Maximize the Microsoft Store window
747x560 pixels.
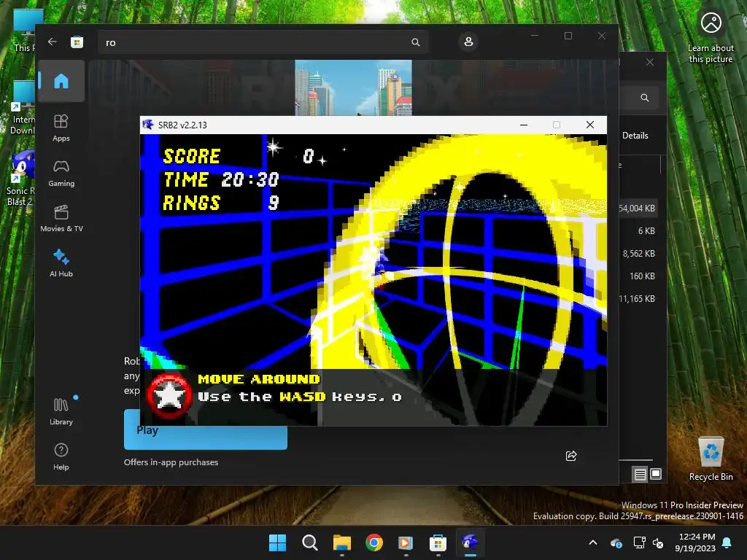568,36
